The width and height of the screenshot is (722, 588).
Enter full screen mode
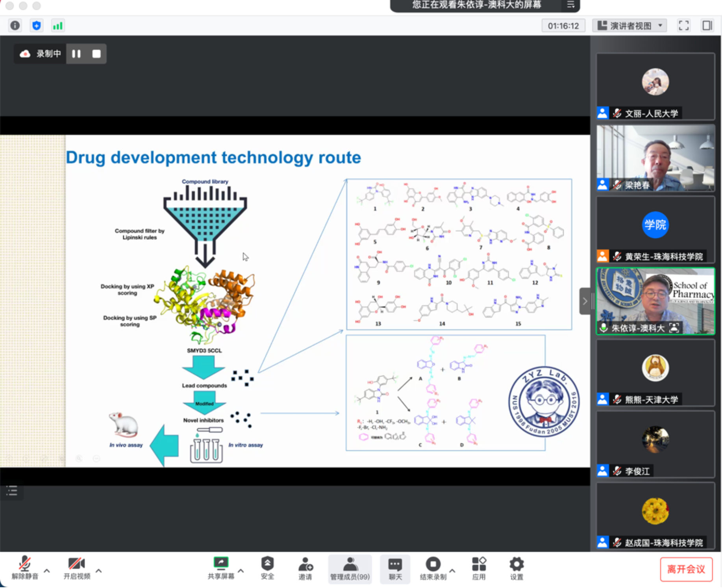(x=684, y=26)
